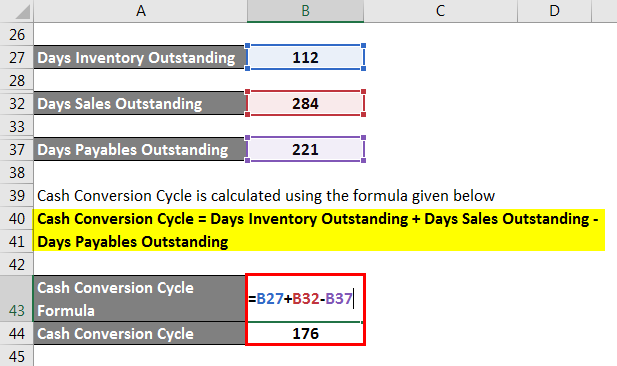The image size is (617, 366).
Task: Click text 'Cash Conversion Cycle is calculated using'
Action: point(179,196)
